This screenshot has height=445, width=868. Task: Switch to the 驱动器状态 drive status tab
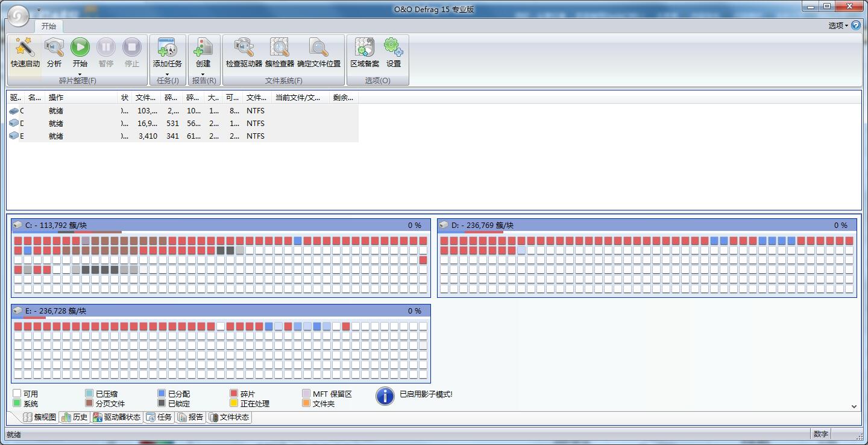117,417
